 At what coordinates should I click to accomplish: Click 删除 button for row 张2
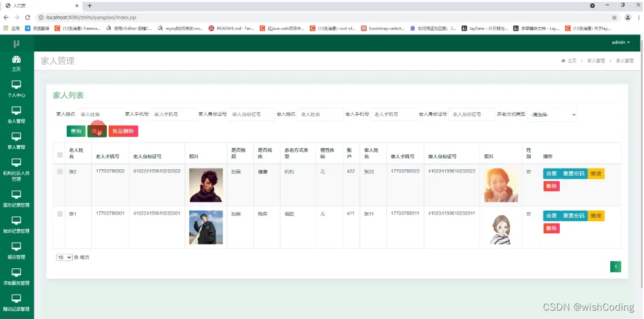[551, 186]
